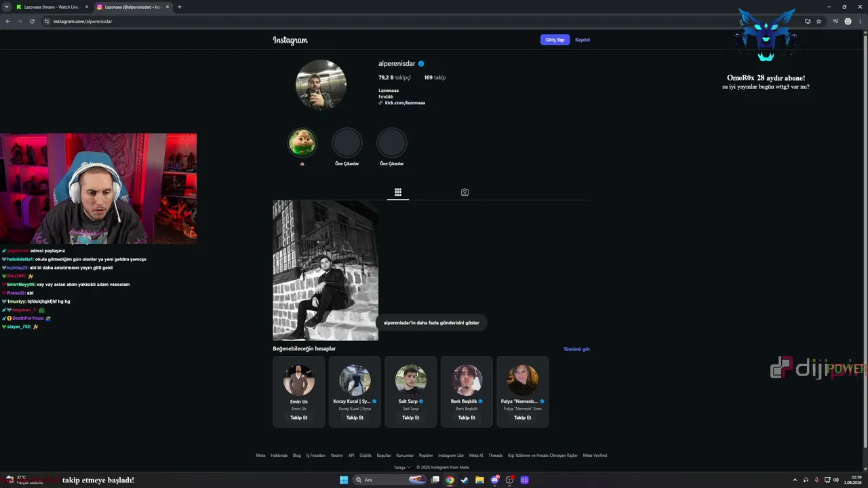The image size is (868, 488).
Task: Open Emin Us profile picture
Action: (299, 380)
